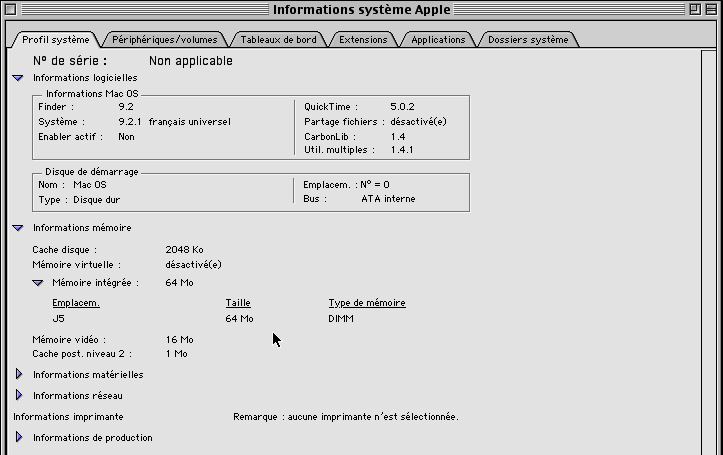The height and width of the screenshot is (455, 723).
Task: Expand the Informations matérielles section
Action: 19,374
